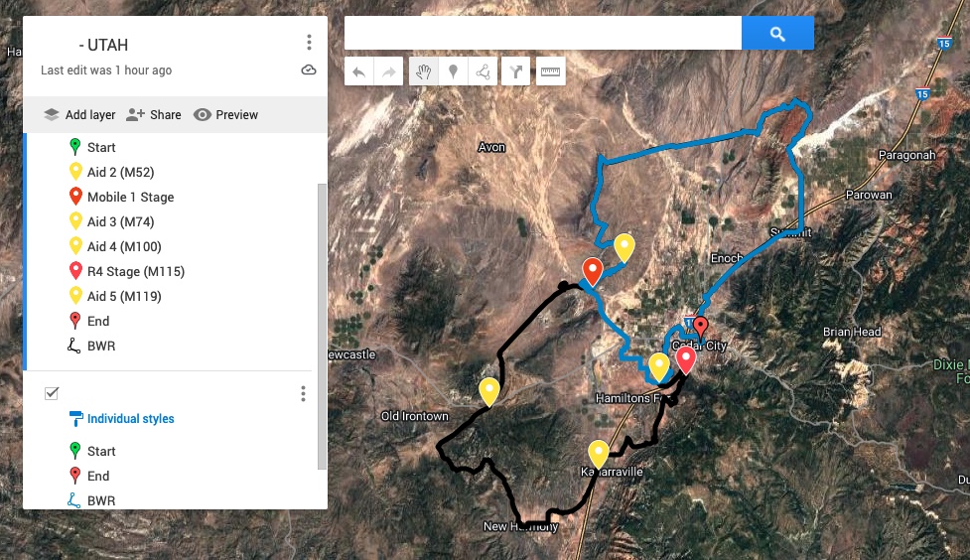
Task: Select the Add marker tool
Action: tap(453, 71)
